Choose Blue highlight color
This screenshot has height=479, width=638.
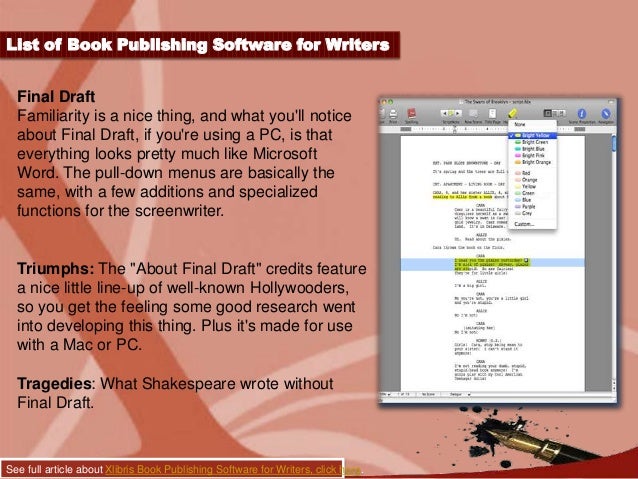(532, 200)
